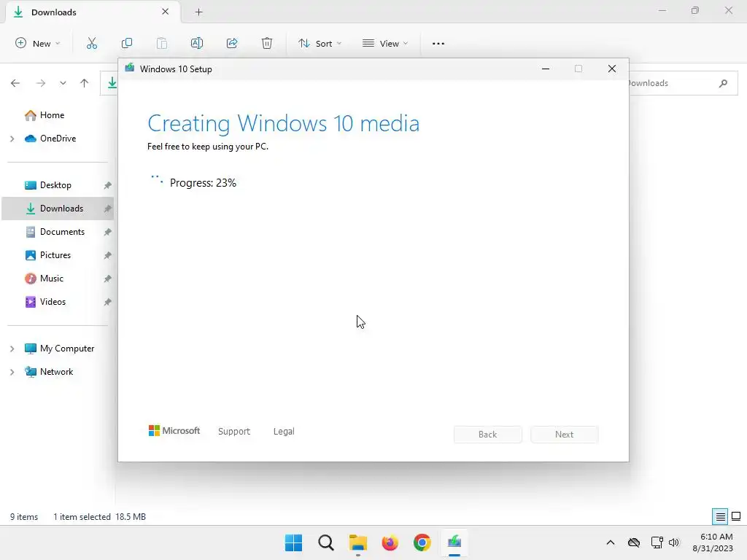The width and height of the screenshot is (747, 560).
Task: Click the Cut scissors icon in File Explorer
Action: (91, 43)
